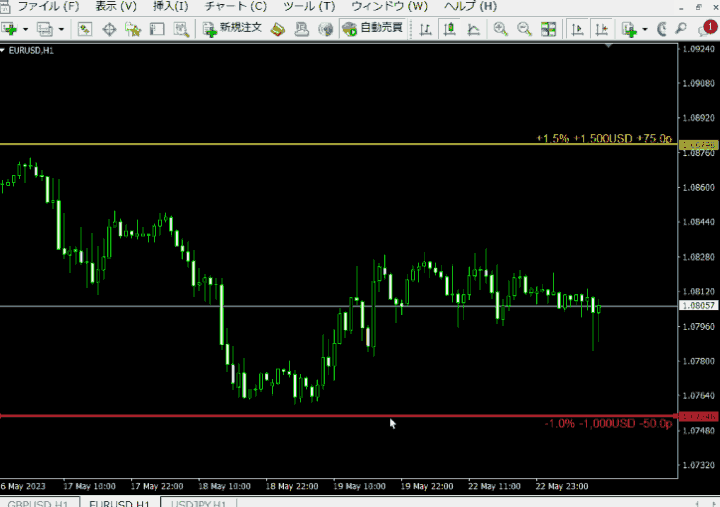Click the yellow take-profit price tag
The image size is (720, 507).
[698, 145]
